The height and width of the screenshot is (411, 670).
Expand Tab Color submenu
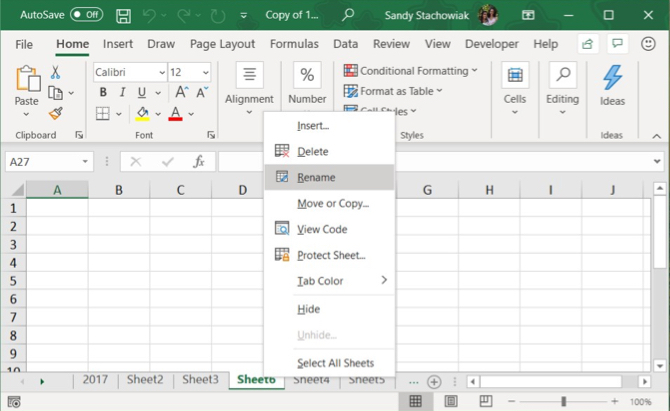point(329,281)
